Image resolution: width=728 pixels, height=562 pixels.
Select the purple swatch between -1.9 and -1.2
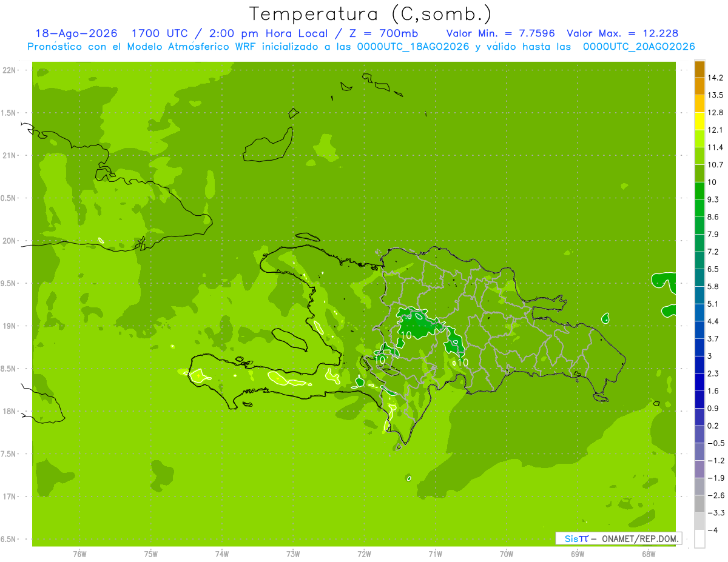(699, 469)
